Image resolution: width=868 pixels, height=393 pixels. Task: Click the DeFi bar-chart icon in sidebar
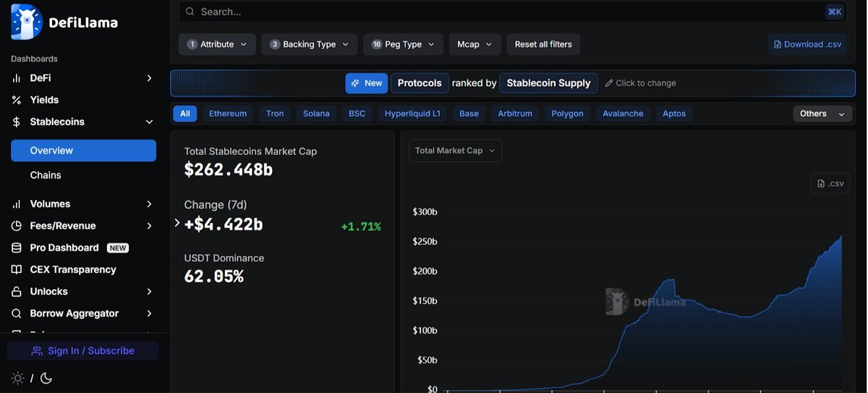(17, 78)
